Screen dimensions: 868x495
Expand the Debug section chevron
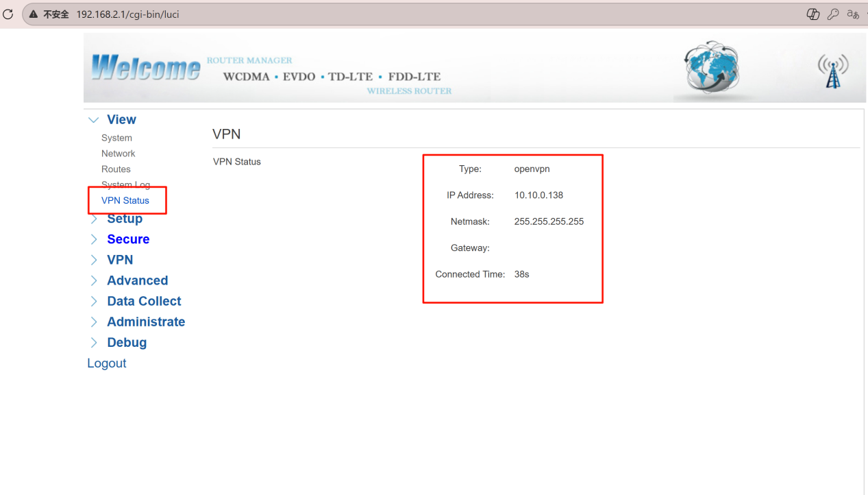click(94, 343)
